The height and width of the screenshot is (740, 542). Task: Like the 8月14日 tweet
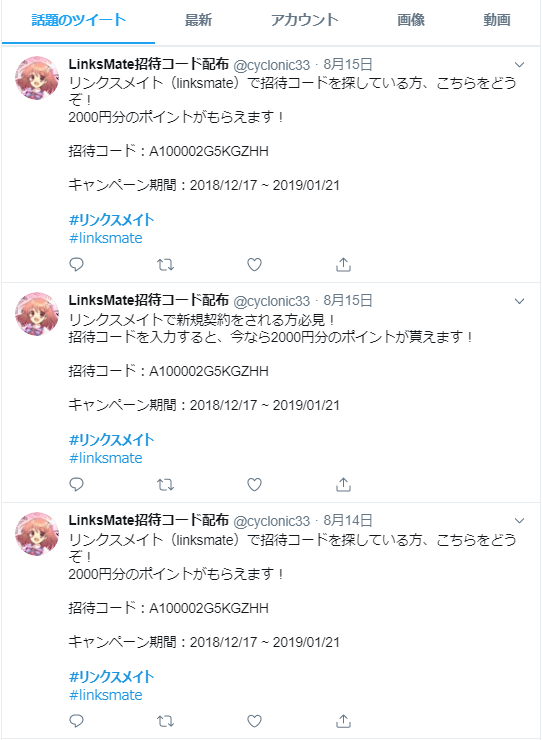coord(254,721)
